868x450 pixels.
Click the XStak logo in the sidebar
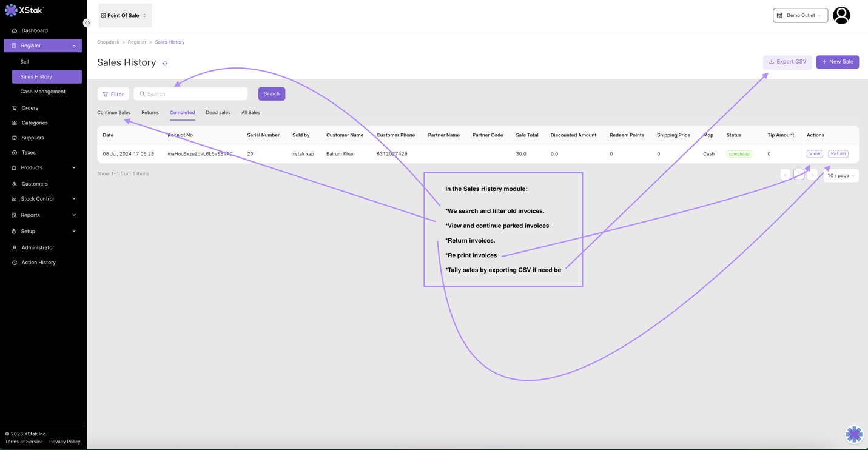(x=24, y=10)
